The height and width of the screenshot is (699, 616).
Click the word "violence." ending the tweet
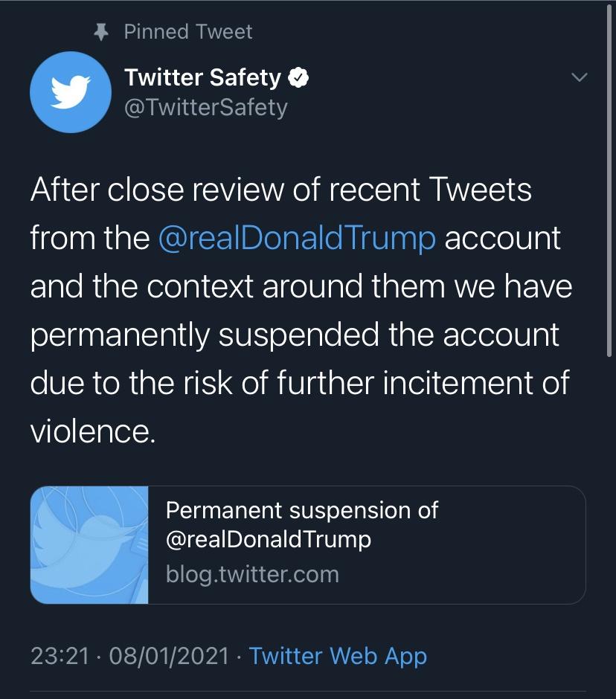pos(93,431)
